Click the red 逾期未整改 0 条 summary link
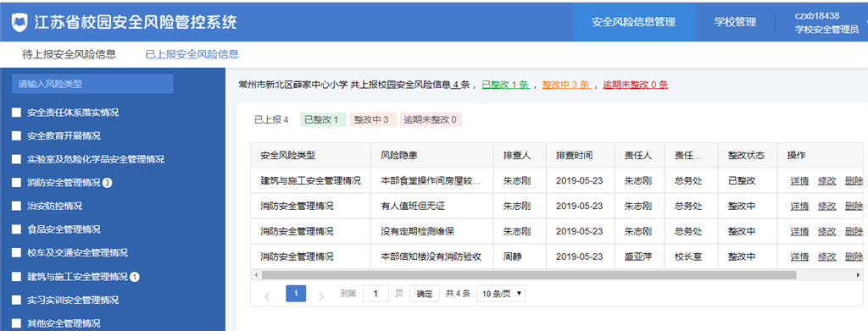 tap(636, 86)
